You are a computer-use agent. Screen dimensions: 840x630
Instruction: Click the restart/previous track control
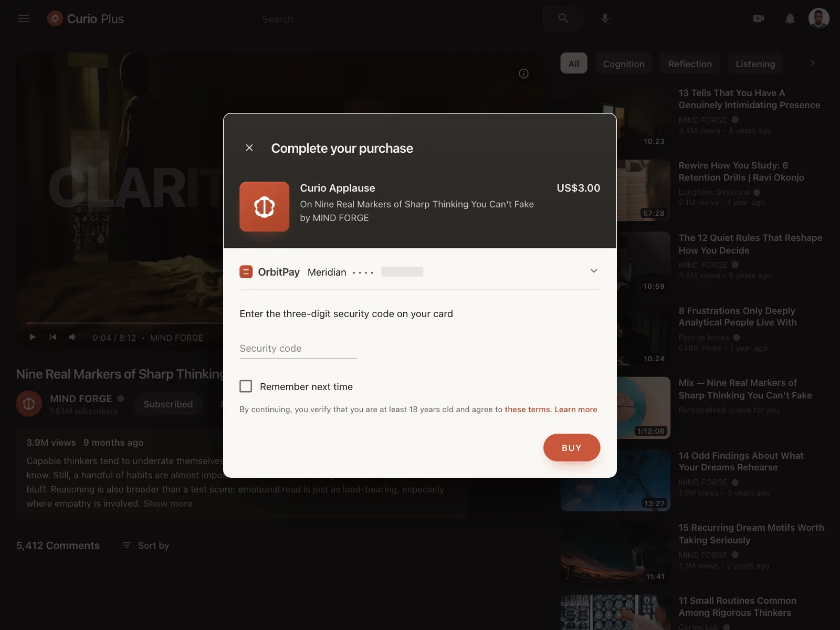pos(52,337)
